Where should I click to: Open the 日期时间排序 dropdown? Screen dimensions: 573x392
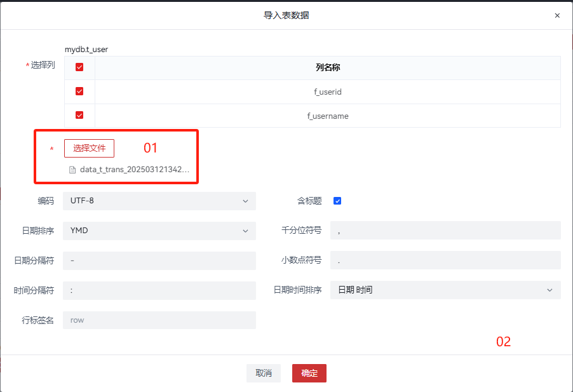445,290
